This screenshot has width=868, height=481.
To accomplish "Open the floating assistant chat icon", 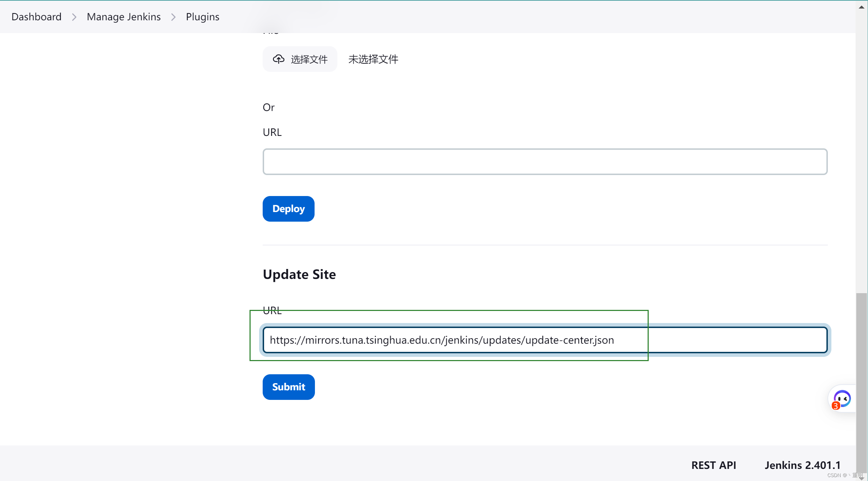I will [x=842, y=398].
